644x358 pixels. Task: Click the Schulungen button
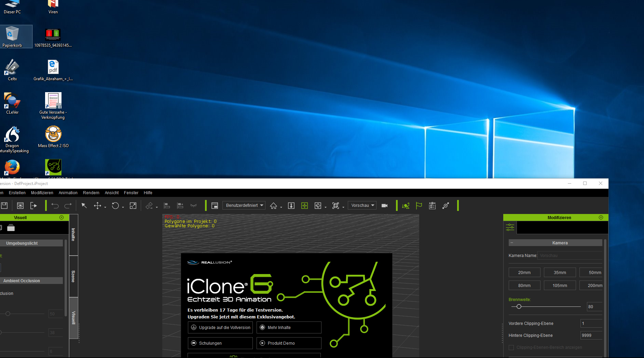click(220, 343)
